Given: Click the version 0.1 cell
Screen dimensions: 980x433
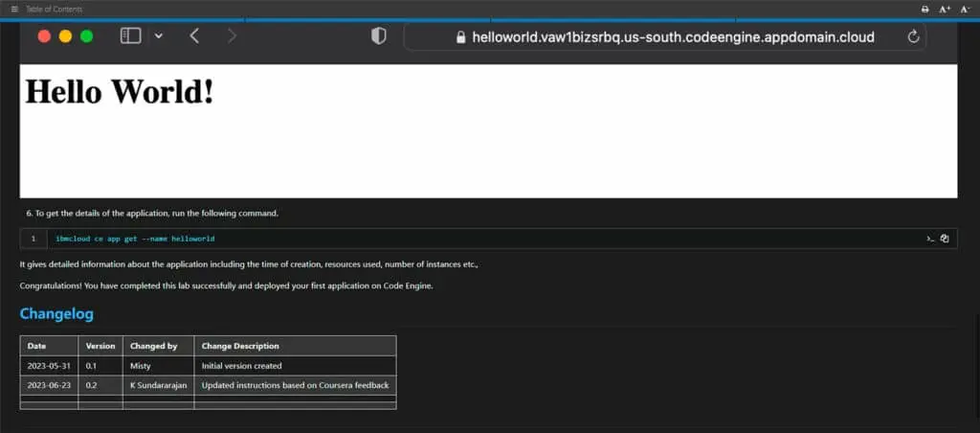Looking at the screenshot, I should 100,365.
